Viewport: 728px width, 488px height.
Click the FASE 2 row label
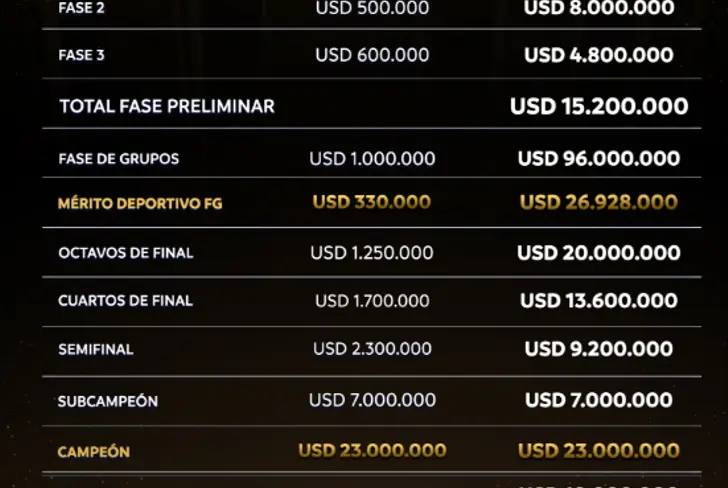[x=82, y=9]
